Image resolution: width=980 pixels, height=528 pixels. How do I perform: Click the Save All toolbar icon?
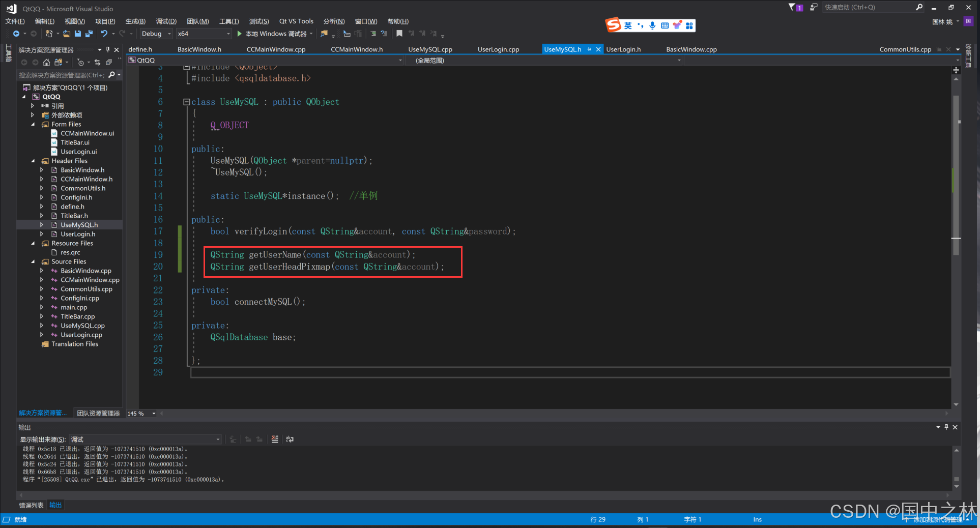coord(89,34)
